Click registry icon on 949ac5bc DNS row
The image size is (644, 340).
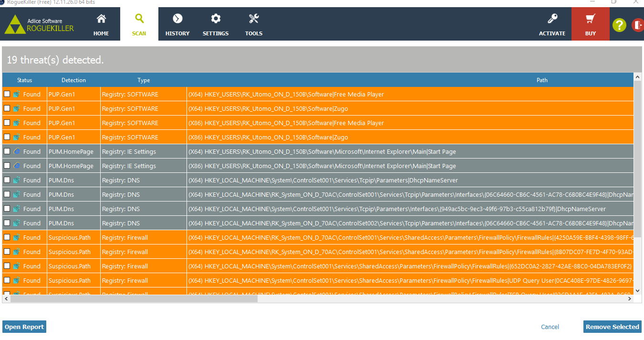pos(17,209)
